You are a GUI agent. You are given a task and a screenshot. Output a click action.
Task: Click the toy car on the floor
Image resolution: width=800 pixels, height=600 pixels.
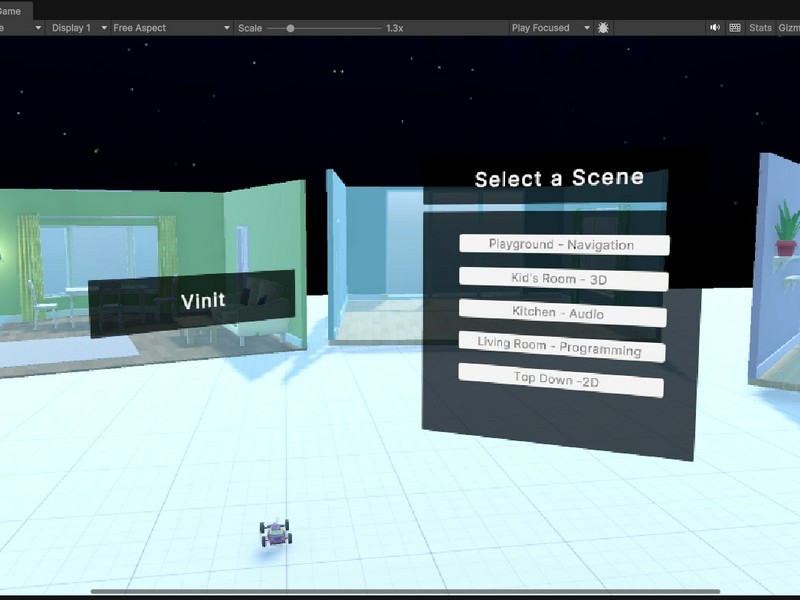[275, 532]
